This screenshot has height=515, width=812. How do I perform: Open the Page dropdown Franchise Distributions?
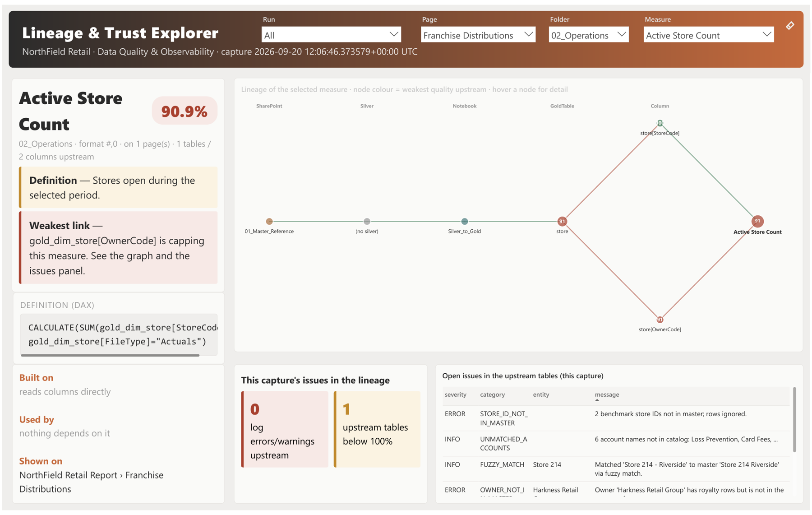click(478, 35)
